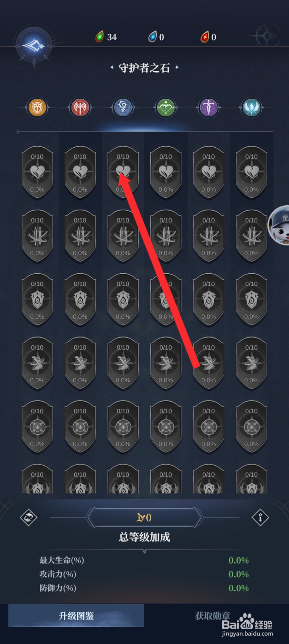Select the boot badge in the first column

coord(37,363)
